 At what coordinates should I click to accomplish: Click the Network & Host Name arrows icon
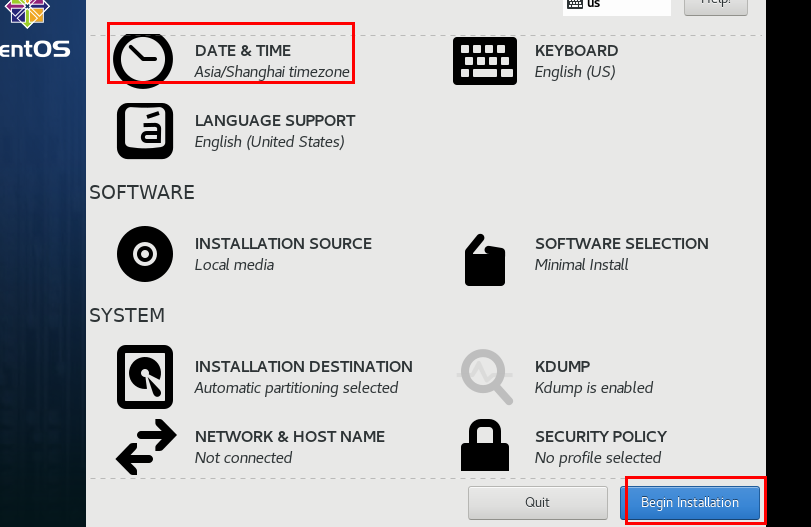pyautogui.click(x=146, y=447)
